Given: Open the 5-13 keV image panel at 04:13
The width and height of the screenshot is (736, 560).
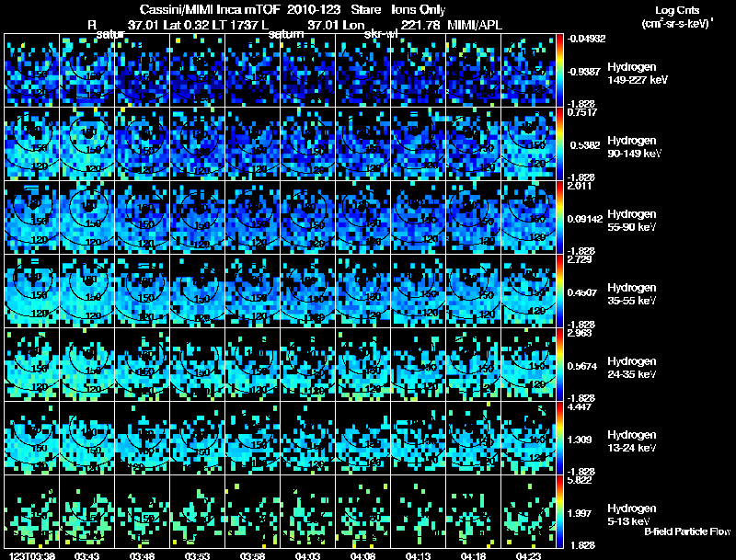Looking at the screenshot, I should (418, 512).
